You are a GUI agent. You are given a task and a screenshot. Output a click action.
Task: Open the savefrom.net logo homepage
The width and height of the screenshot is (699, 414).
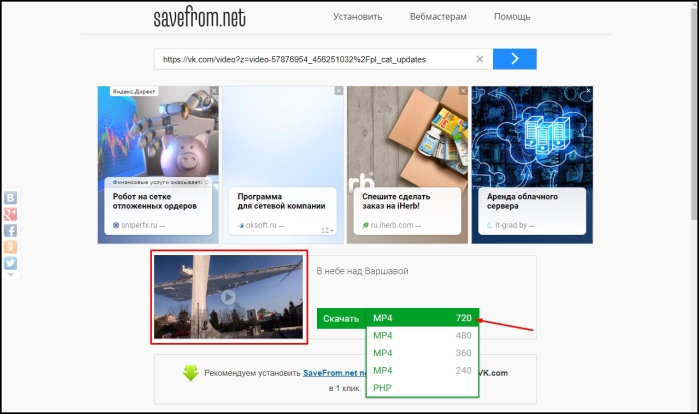199,18
